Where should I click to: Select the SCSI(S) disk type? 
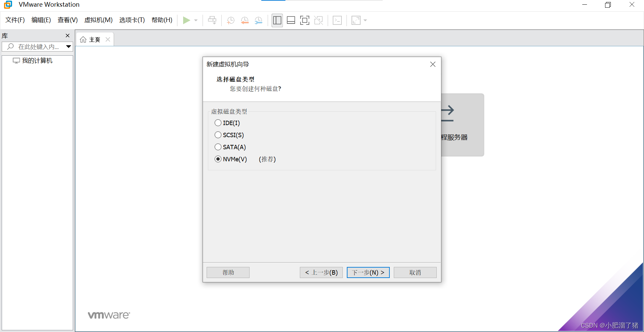point(229,135)
